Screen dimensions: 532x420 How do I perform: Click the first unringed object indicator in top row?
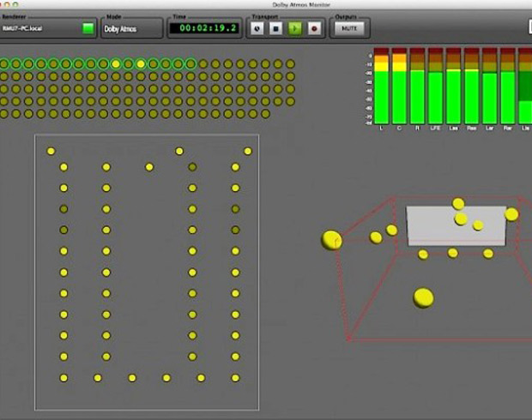point(203,63)
